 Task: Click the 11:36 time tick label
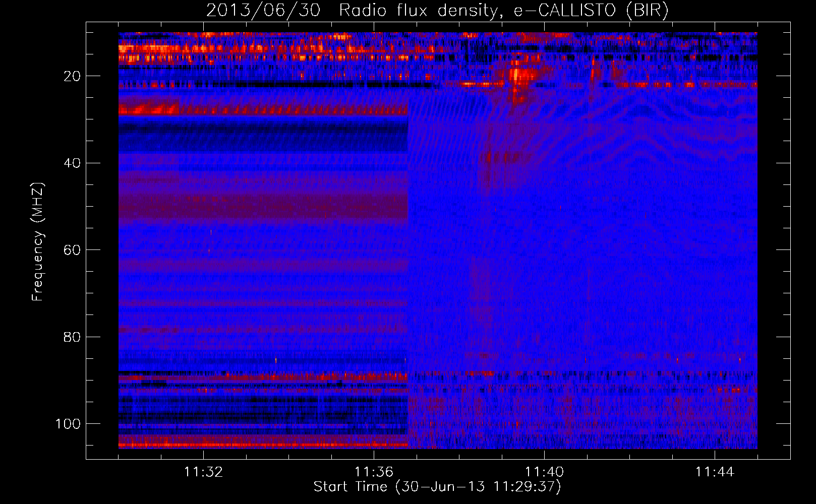point(374,472)
